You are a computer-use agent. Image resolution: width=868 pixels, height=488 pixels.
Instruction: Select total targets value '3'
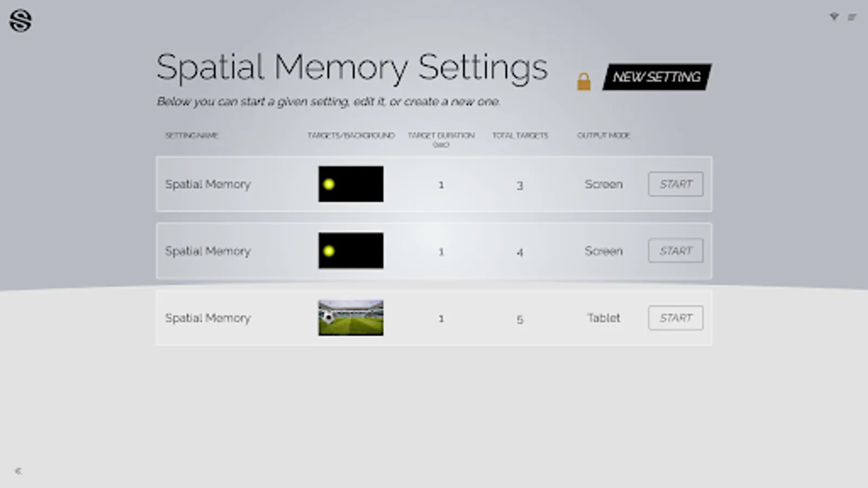(x=520, y=185)
